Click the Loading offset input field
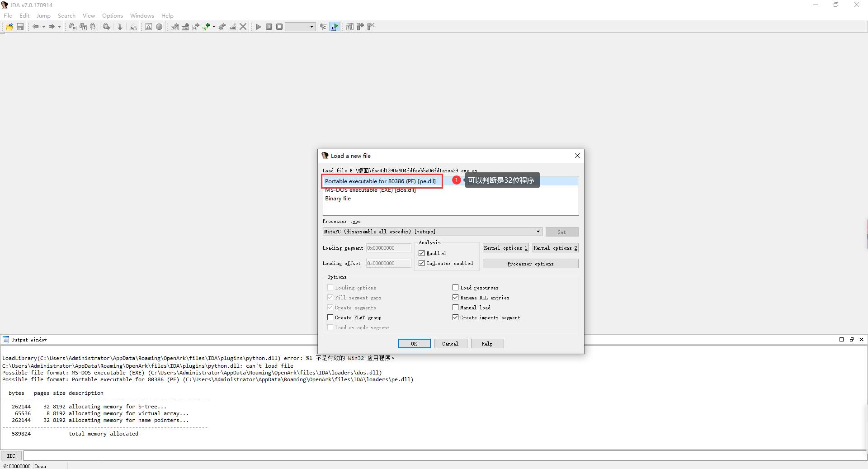868x469 pixels. (x=389, y=263)
